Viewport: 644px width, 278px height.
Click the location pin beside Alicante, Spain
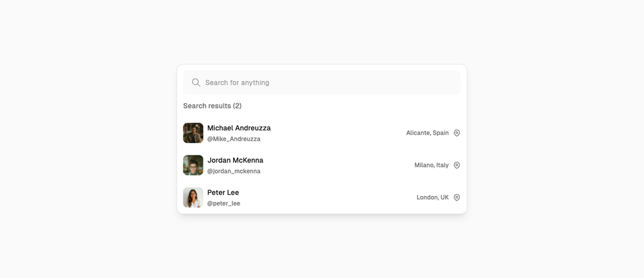(457, 133)
